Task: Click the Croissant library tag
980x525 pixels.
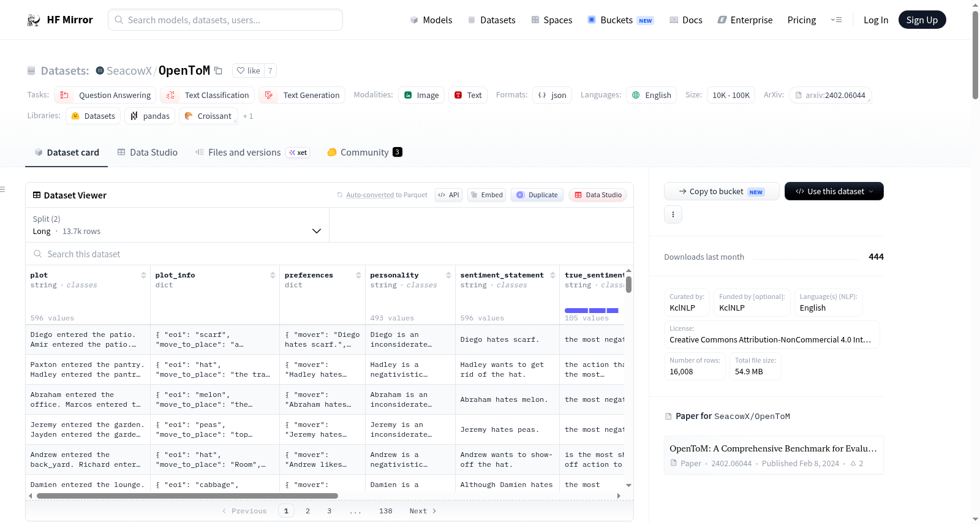Action: pyautogui.click(x=208, y=116)
